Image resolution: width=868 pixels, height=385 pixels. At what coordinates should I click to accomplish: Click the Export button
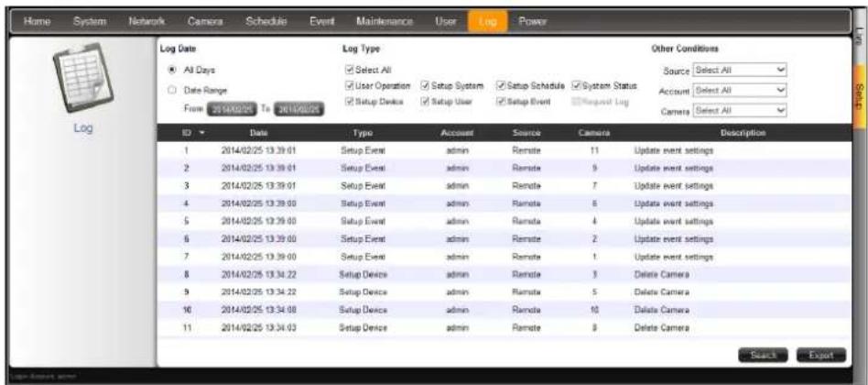[x=821, y=355]
